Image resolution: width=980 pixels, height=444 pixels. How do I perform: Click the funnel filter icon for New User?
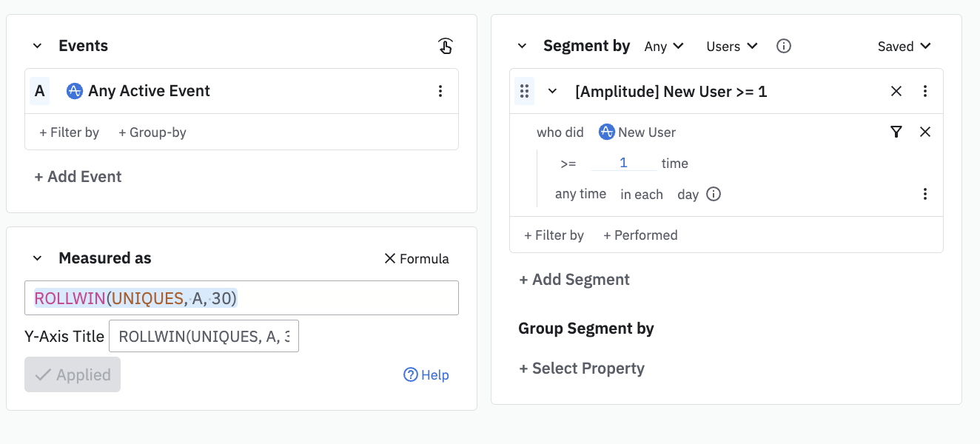(x=896, y=132)
